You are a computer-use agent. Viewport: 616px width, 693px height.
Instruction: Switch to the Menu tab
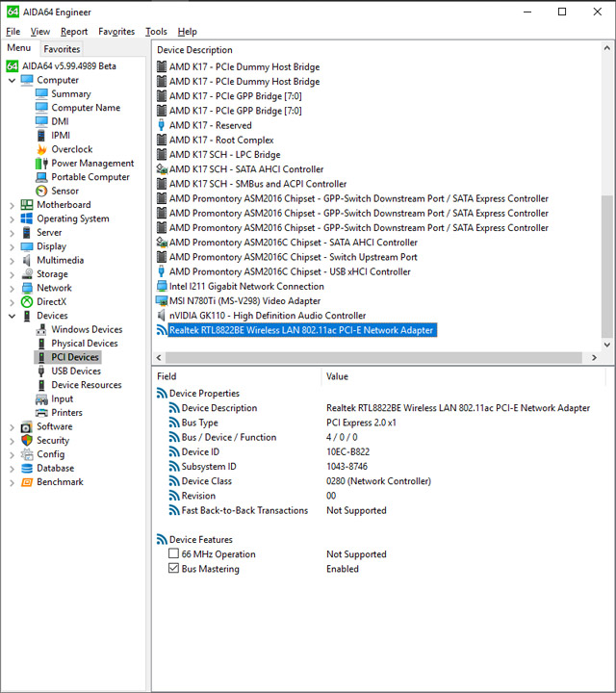[x=19, y=48]
